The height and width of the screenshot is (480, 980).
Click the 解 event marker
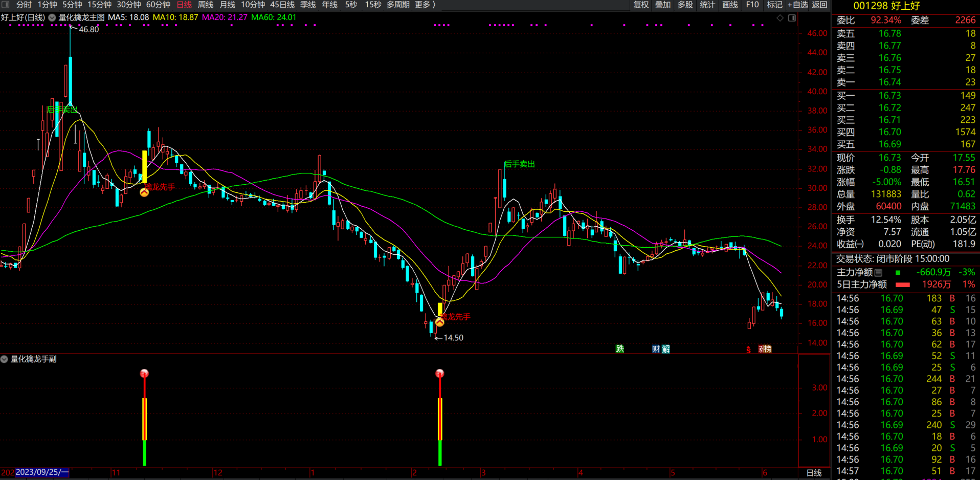(x=665, y=349)
